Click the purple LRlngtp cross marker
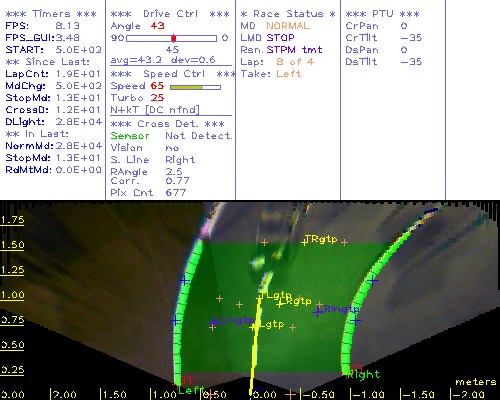 pyautogui.click(x=317, y=312)
